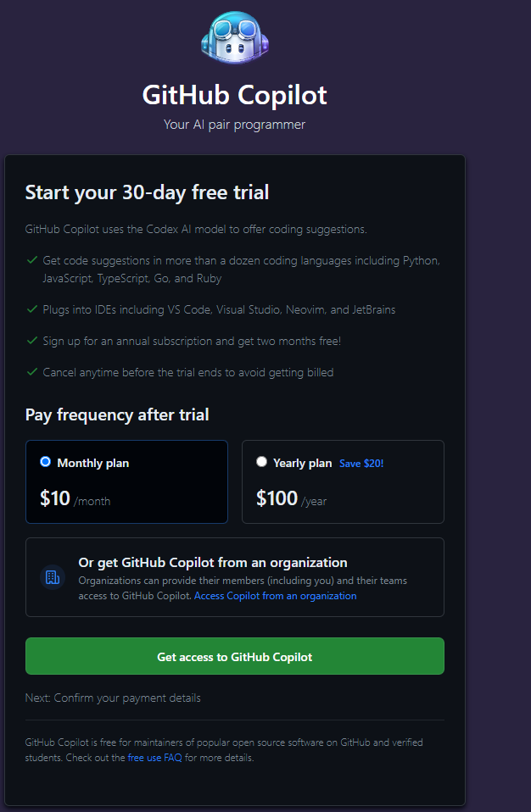Click the Pay frequency after trial heading
Image resolution: width=531 pixels, height=812 pixels.
click(x=117, y=414)
